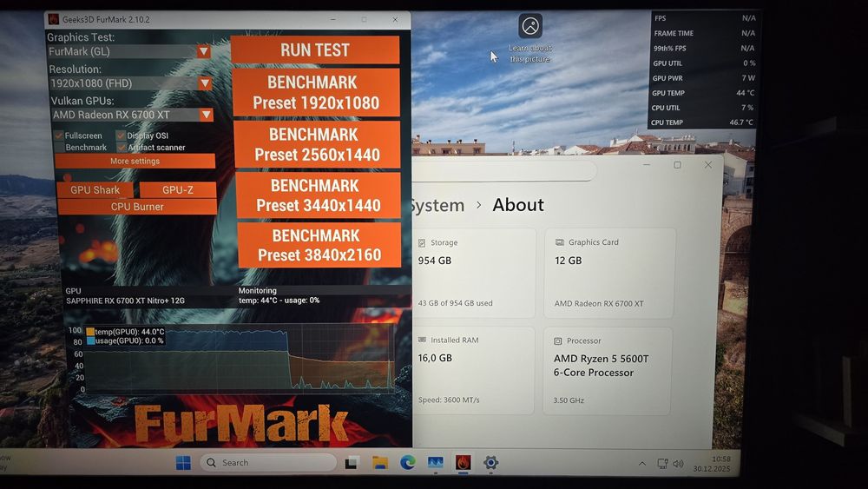The height and width of the screenshot is (489, 868).
Task: Click the CPU UTIL overlay row
Action: click(x=702, y=108)
